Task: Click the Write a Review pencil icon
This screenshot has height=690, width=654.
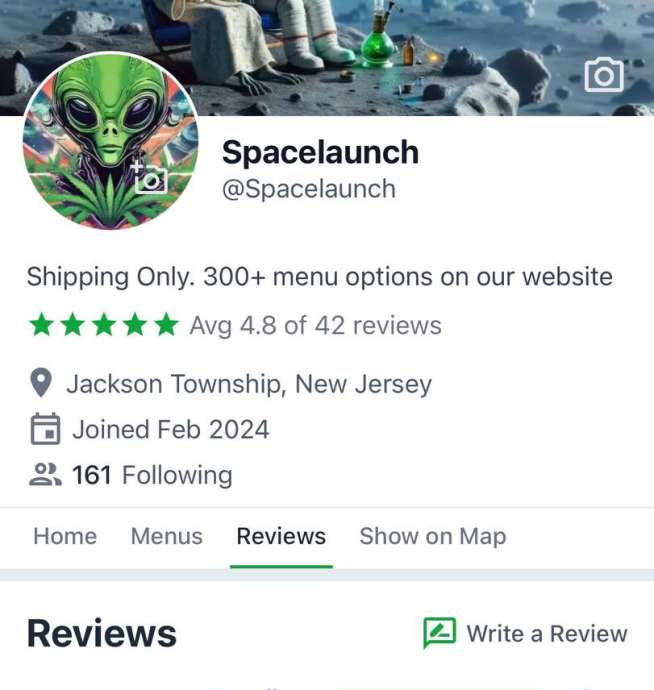Action: 439,633
